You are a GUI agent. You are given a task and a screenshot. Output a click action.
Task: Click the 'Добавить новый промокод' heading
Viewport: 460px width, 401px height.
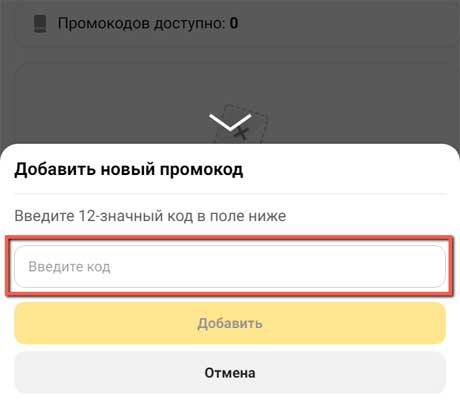(129, 169)
